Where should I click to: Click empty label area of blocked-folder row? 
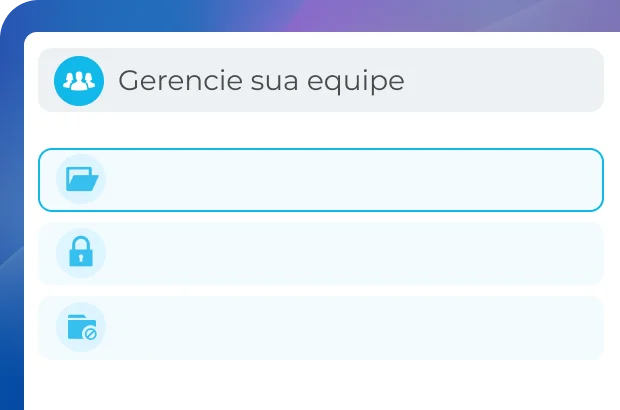350,327
